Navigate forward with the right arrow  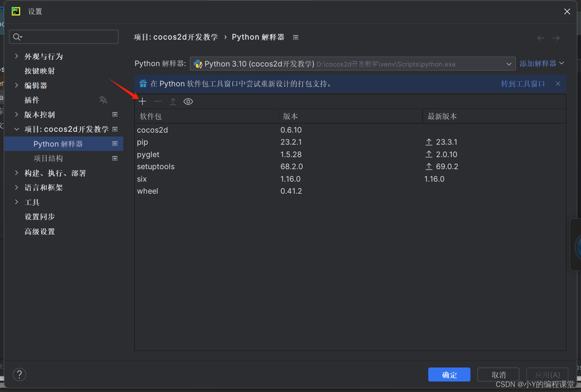(556, 38)
